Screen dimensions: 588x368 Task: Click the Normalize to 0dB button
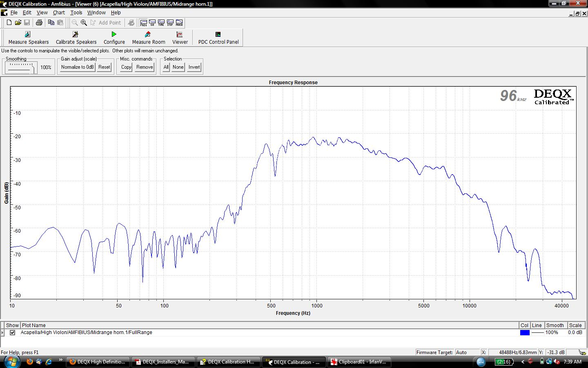point(77,67)
